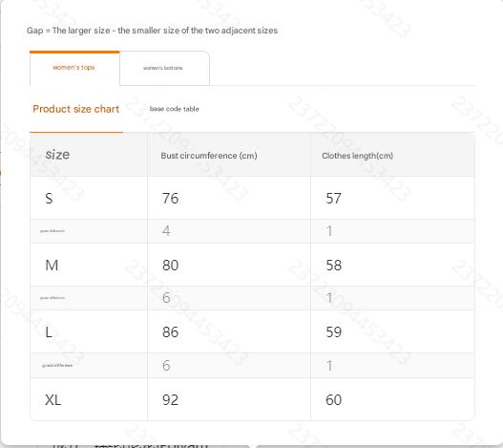Click bust value 92 for size XL
503x448 pixels.
[x=170, y=400]
